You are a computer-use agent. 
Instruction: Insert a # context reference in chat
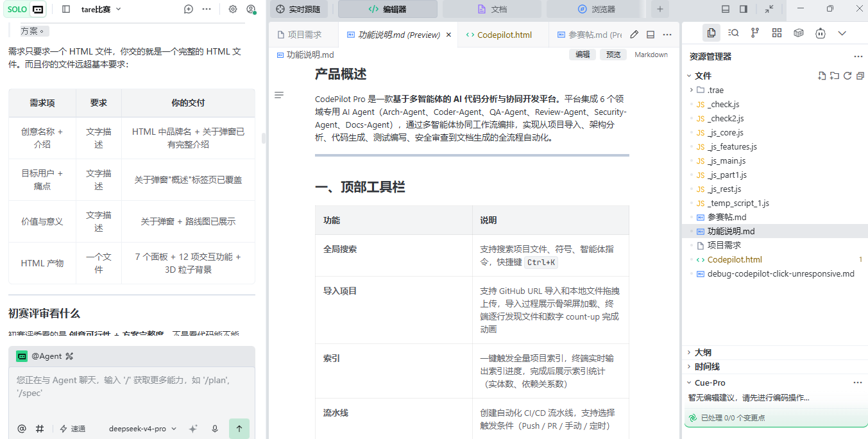(x=40, y=429)
